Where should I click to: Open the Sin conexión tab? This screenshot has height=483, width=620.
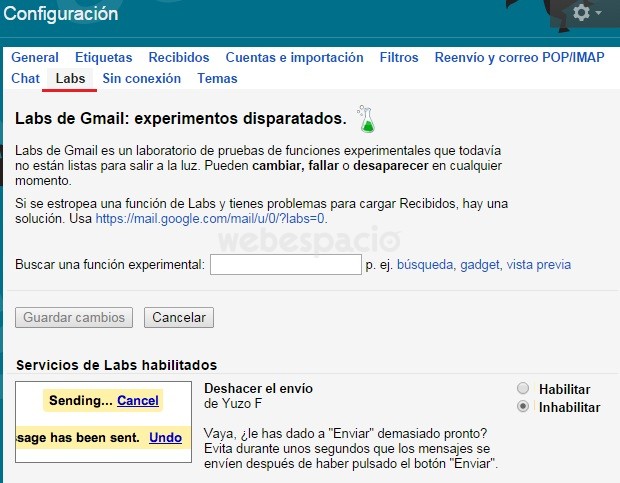coord(142,78)
